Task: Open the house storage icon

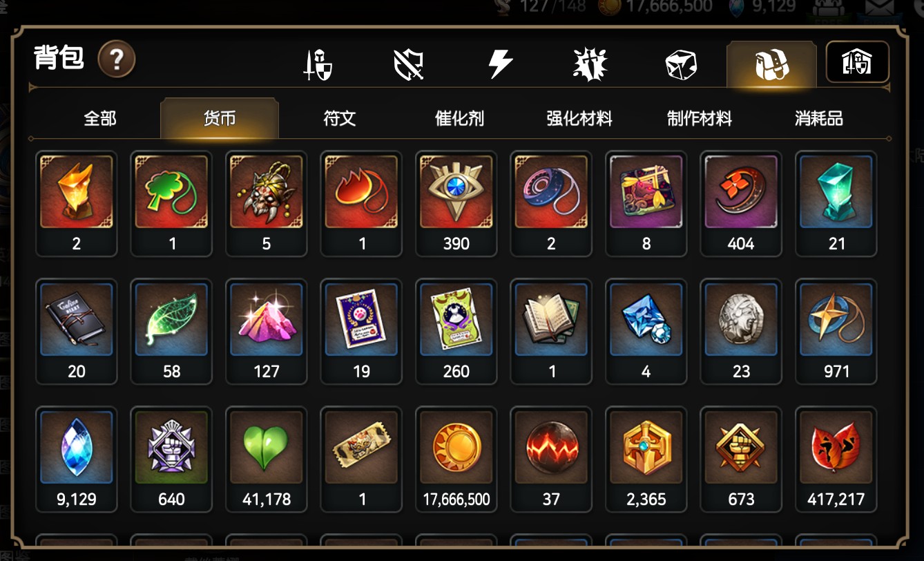Action: click(857, 62)
